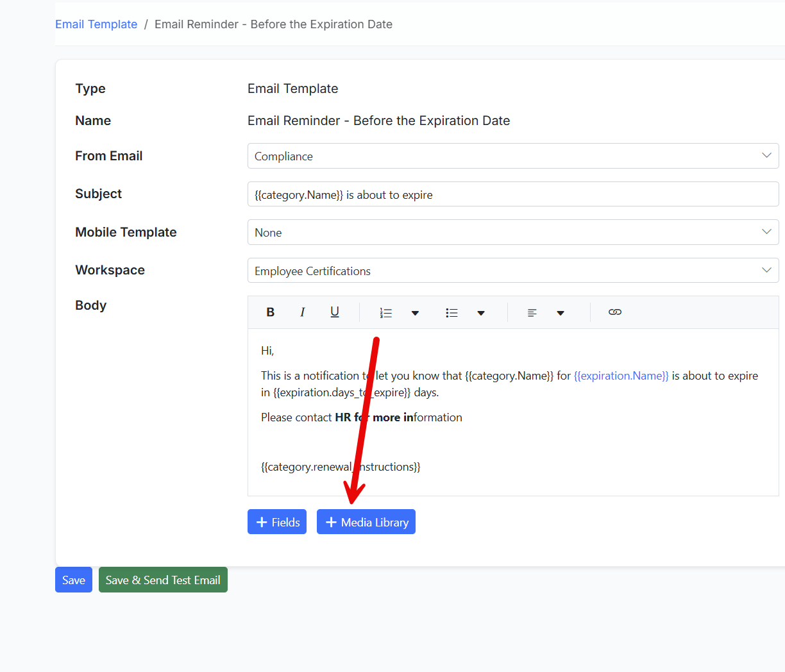Screen dimensions: 785x672
Task: Open text alignment options dropdown arrow
Action: (561, 313)
